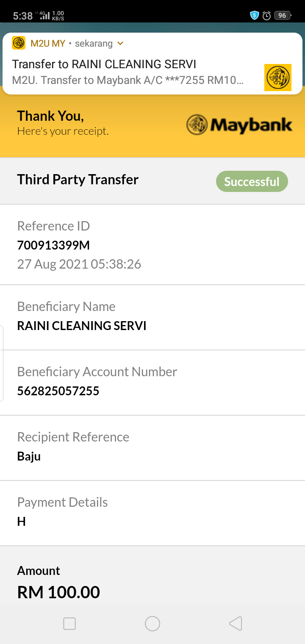Open the Transfer to RAINI CLEANING SERVI notification
The width and height of the screenshot is (305, 644).
coord(152,64)
